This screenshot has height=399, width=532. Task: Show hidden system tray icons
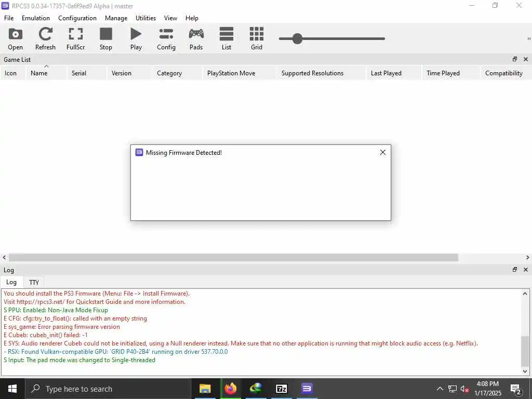[x=440, y=389]
